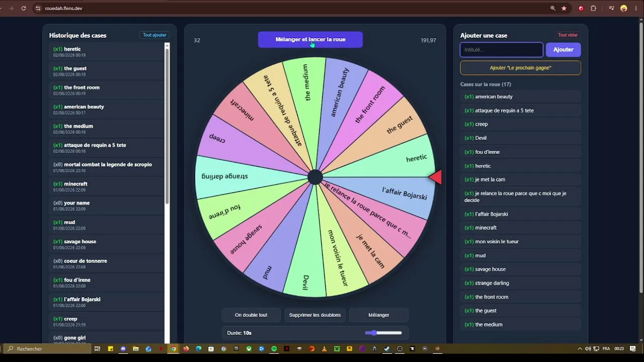Click the Windows search box "Rechercher"
The height and width of the screenshot is (362, 644).
click(48, 348)
